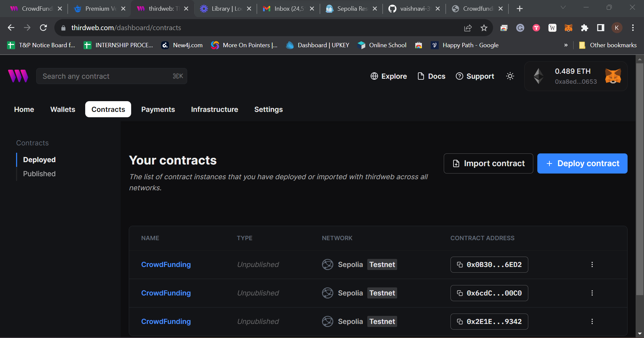644x338 pixels.
Task: Open the 0x2E1E...9342 CrowdFunding contract link
Action: tap(166, 322)
